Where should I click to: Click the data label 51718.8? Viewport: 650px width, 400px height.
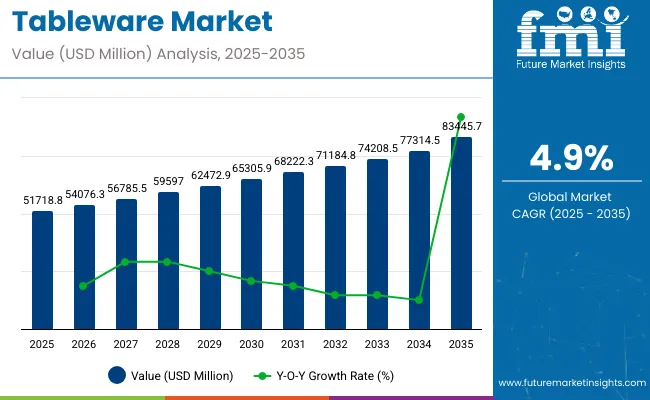tap(43, 201)
